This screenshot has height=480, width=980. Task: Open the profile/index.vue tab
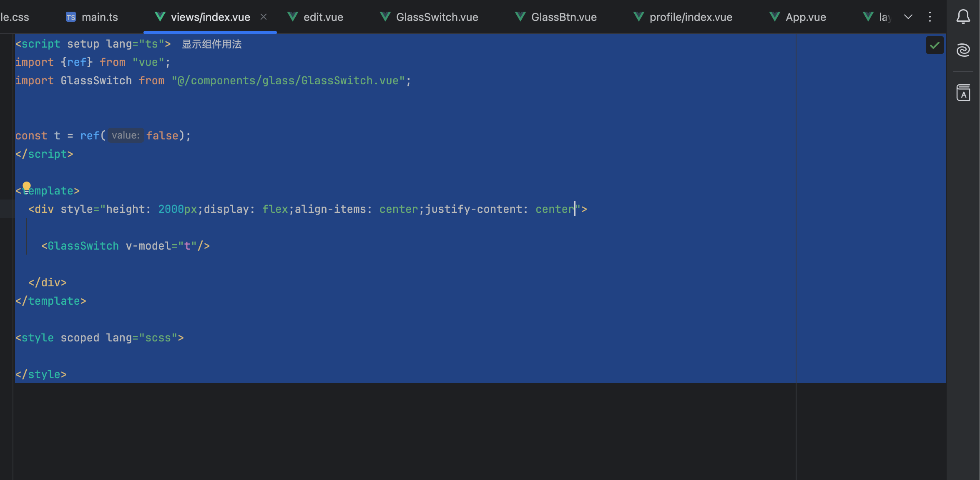691,17
